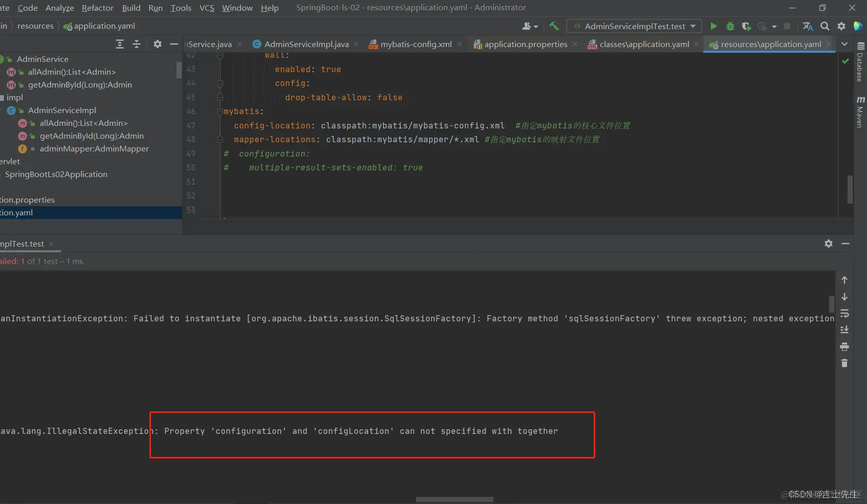Expand all nodes in the project panel
867x504 pixels.
click(x=120, y=44)
